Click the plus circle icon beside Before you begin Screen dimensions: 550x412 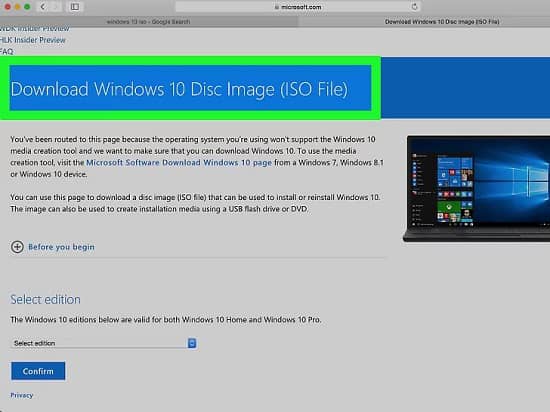(x=17, y=247)
